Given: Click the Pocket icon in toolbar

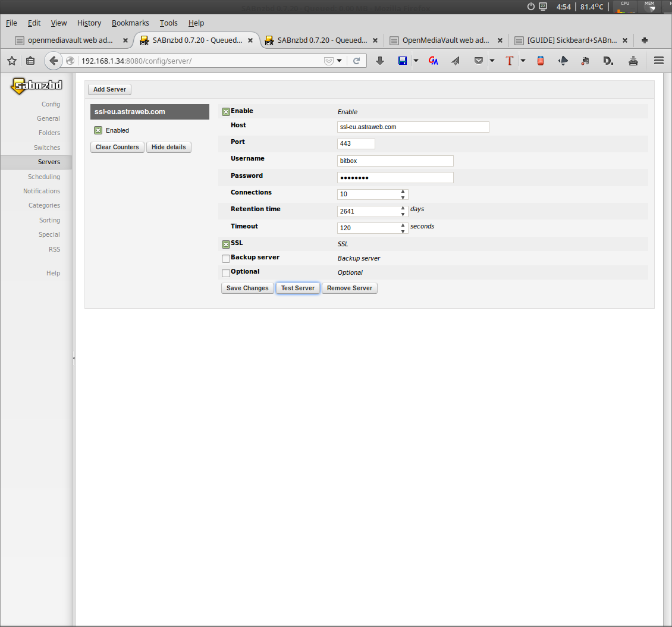Looking at the screenshot, I should click(479, 61).
